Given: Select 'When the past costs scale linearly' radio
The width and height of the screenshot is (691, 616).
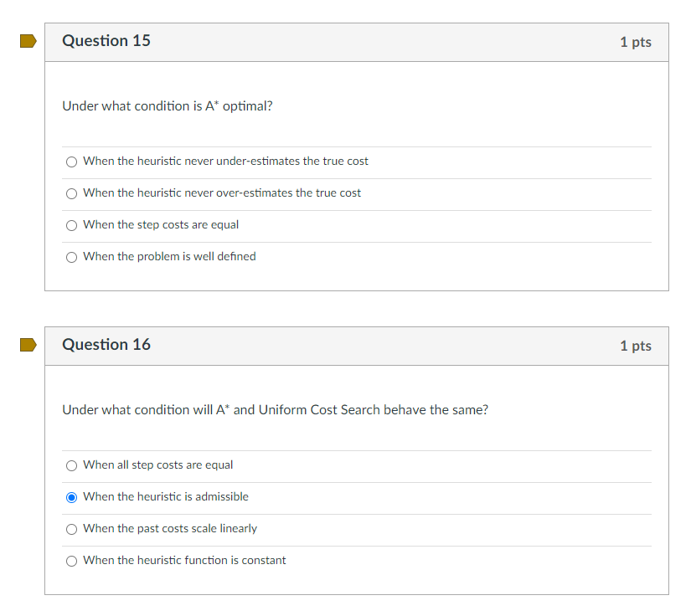Looking at the screenshot, I should pos(71,529).
